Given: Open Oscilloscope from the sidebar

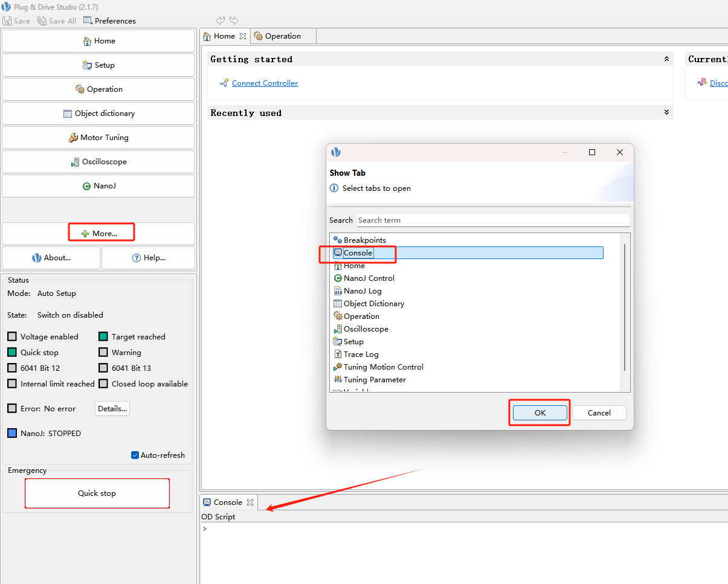Looking at the screenshot, I should coord(98,162).
